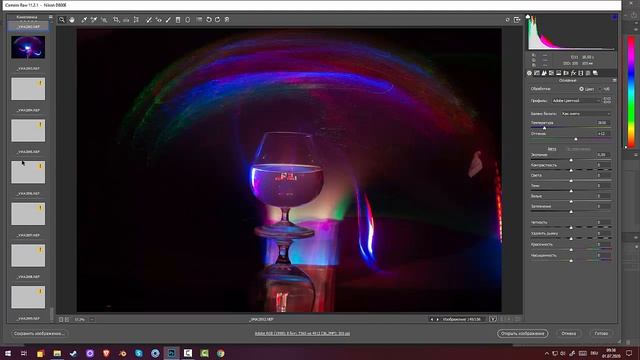Click the Насыщенность slider handle
The width and height of the screenshot is (640, 360).
[x=571, y=260]
